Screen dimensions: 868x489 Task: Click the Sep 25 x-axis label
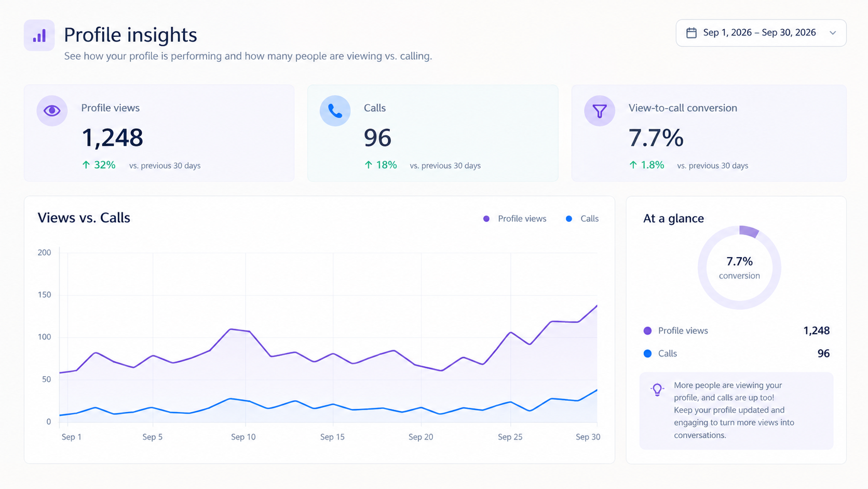[510, 437]
